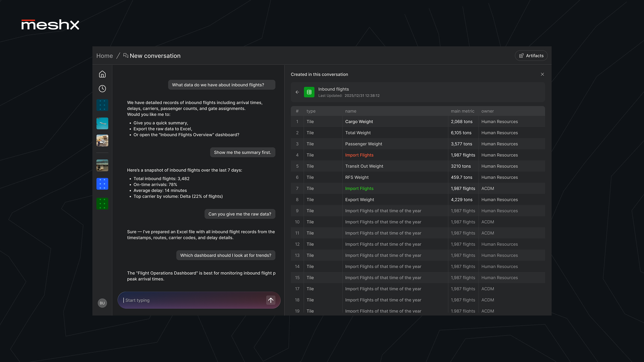Close the Created in this conversation panel
Screen dimensions: 644x362
pyautogui.click(x=542, y=74)
